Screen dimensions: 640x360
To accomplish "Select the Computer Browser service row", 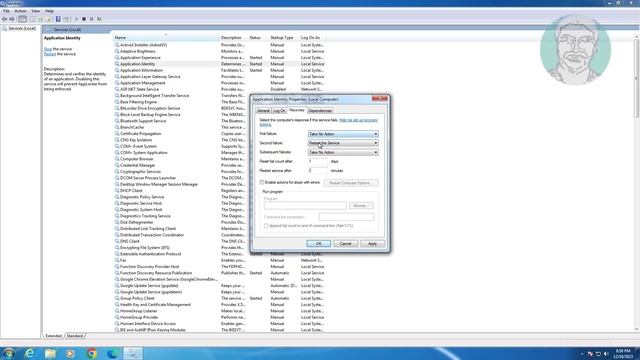I will click(182, 159).
